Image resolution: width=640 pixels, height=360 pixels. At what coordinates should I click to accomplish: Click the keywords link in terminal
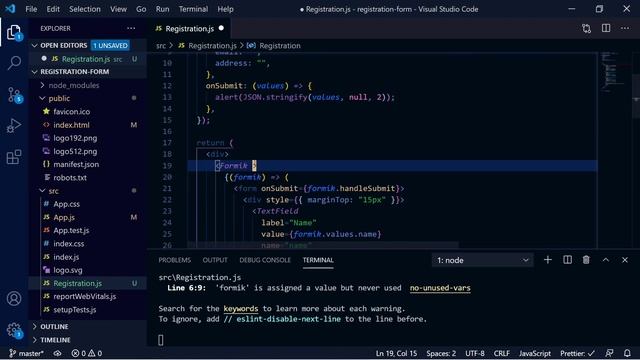[x=241, y=309]
